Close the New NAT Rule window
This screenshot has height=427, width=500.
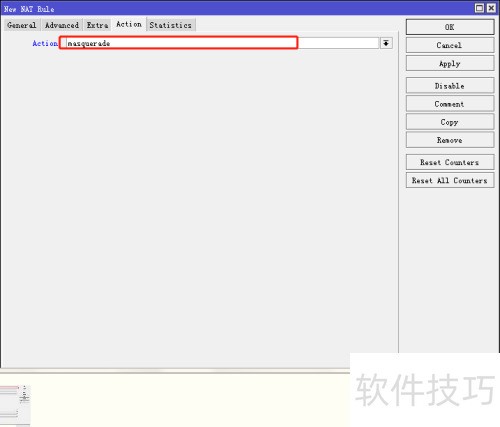click(491, 8)
